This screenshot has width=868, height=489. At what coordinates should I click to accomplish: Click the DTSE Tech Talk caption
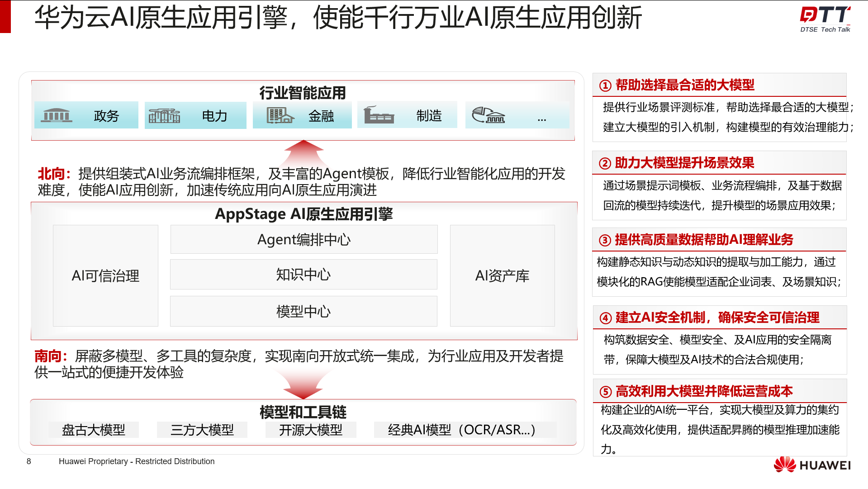pos(825,29)
